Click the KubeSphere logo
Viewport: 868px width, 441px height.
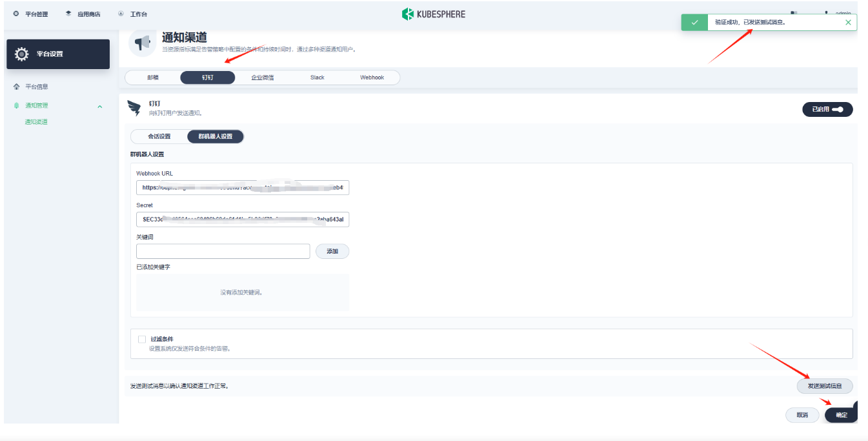(x=433, y=14)
